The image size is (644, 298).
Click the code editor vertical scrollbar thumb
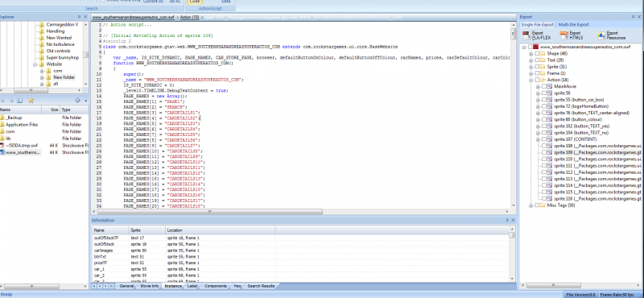[513, 34]
